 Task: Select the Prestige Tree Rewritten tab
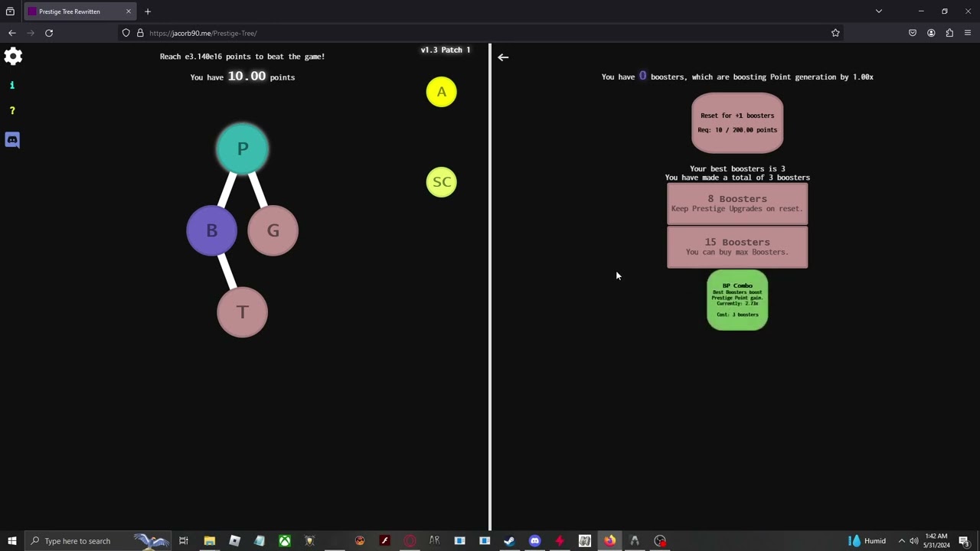click(80, 11)
